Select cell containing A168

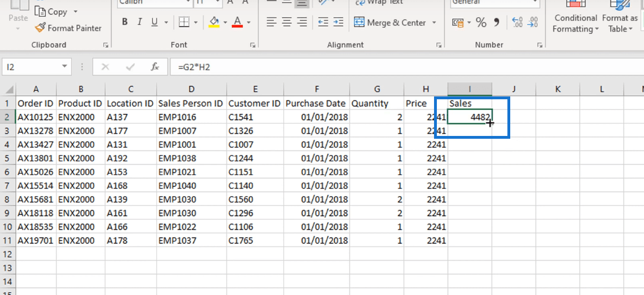coord(130,186)
